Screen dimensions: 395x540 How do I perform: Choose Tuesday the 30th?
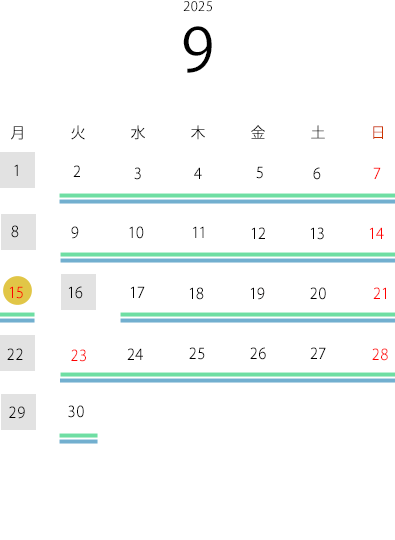76,412
